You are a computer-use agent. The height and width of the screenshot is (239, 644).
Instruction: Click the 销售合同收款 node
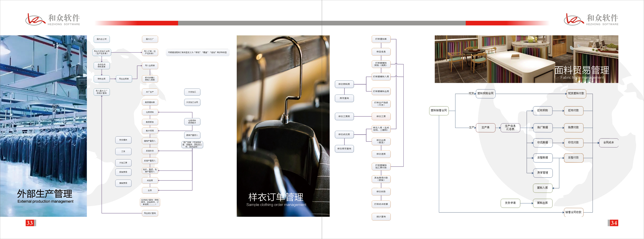coord(574,212)
